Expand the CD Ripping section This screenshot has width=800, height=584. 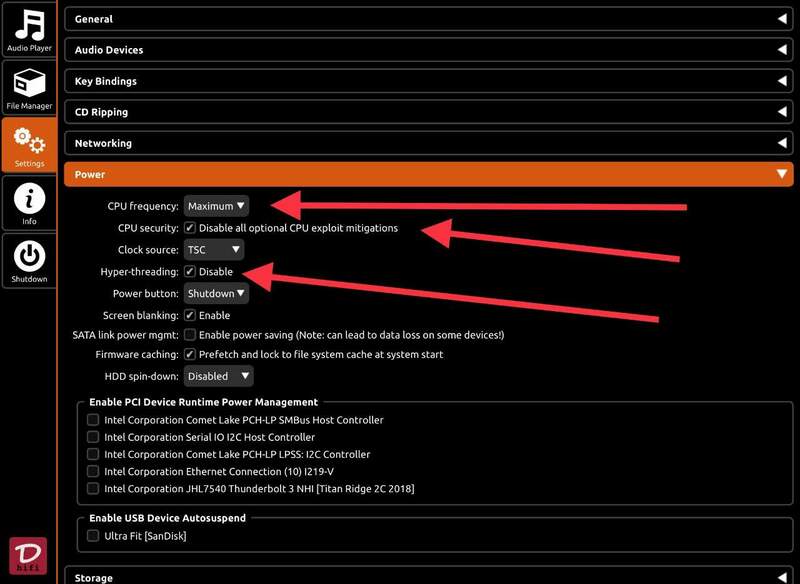point(429,112)
